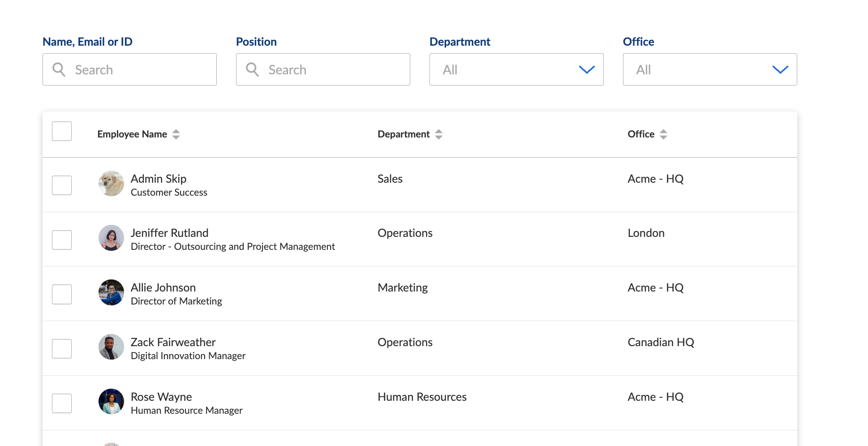Click the Employee Name column header

coord(132,134)
